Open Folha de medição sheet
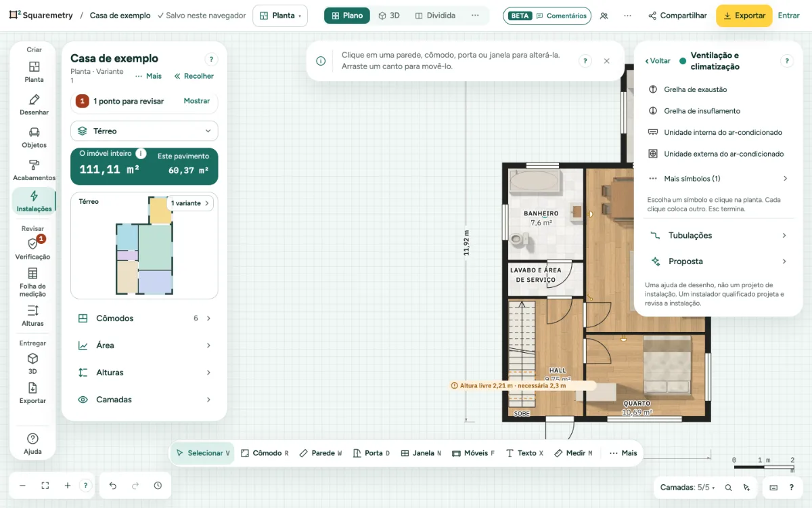The width and height of the screenshot is (812, 508). pyautogui.click(x=32, y=282)
